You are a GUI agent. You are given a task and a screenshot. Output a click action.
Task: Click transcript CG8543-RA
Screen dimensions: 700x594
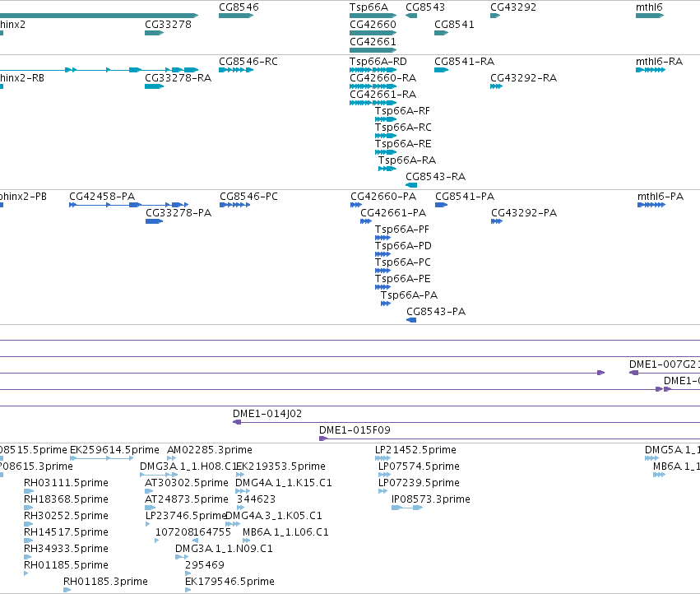click(x=435, y=177)
